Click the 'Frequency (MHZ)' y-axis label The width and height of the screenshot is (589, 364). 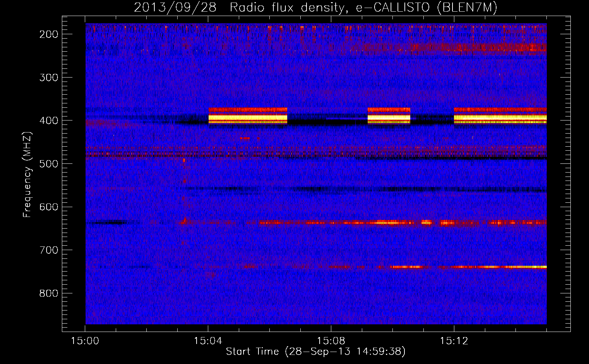click(27, 175)
